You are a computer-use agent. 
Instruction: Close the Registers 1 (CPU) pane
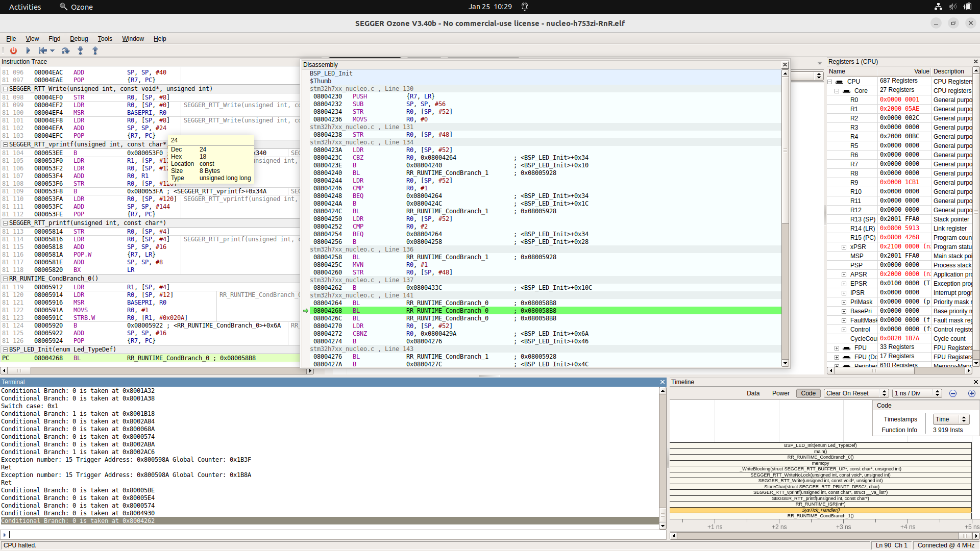975,62
